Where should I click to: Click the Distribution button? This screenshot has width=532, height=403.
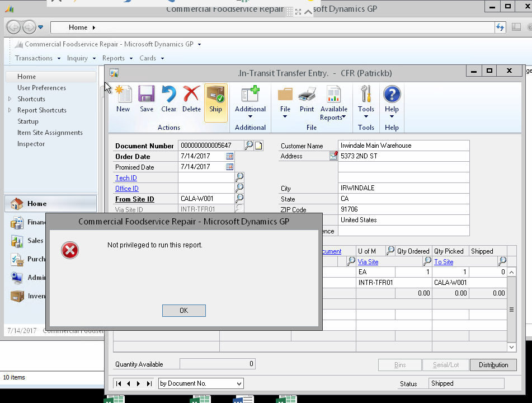(493, 364)
